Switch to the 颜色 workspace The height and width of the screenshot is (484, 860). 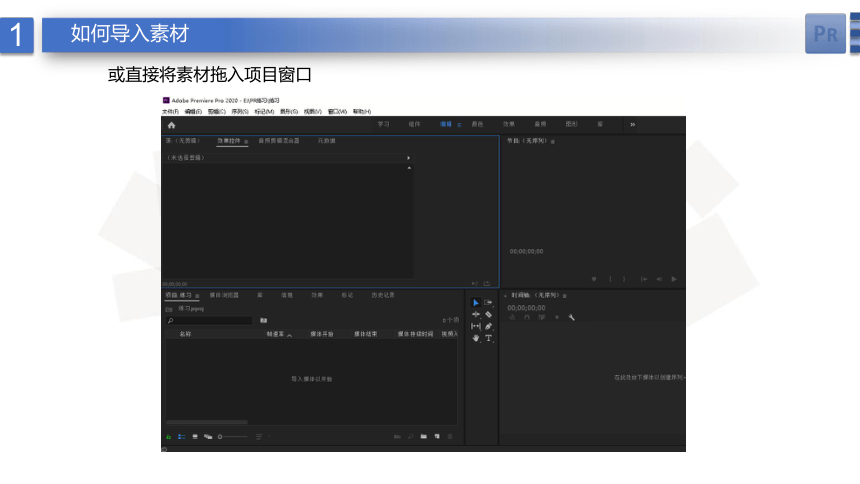478,125
